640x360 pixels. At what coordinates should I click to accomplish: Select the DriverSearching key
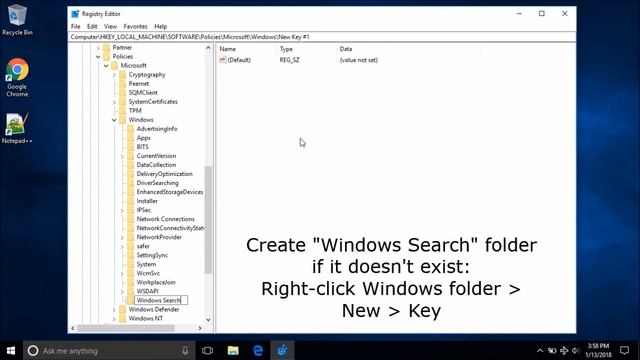(158, 183)
